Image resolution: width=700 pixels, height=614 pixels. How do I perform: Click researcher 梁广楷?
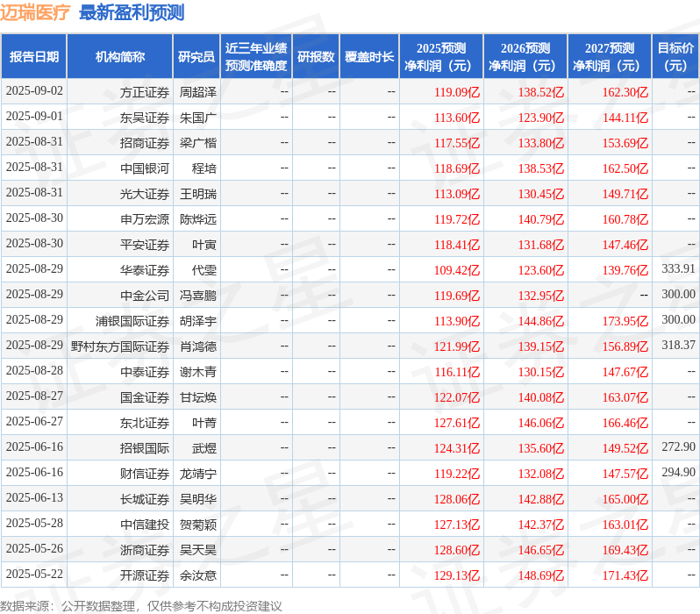click(197, 143)
